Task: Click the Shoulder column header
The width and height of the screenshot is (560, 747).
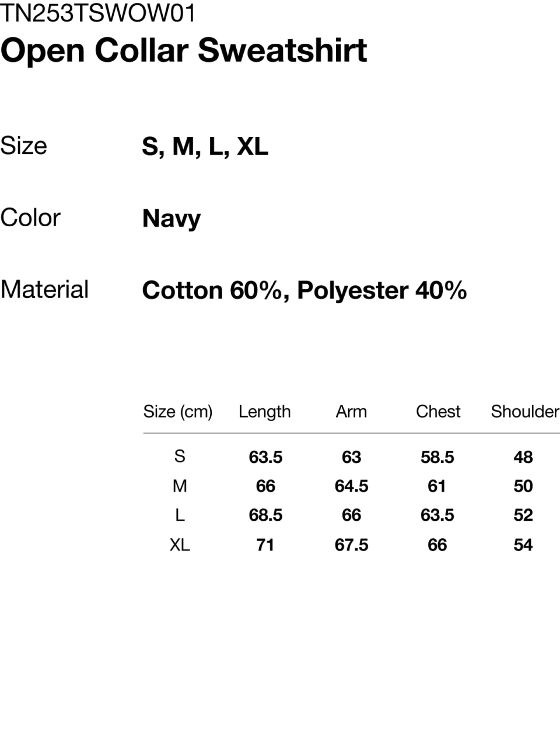Action: 525,412
